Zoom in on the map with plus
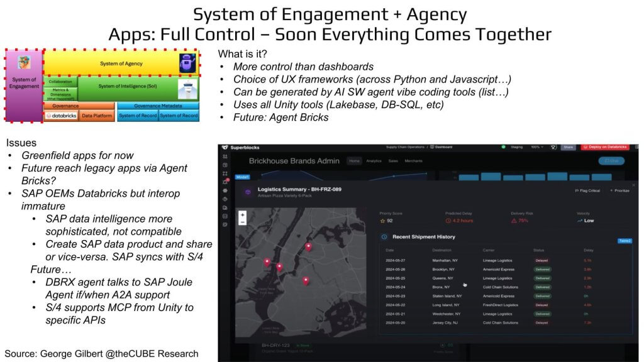 [242, 215]
